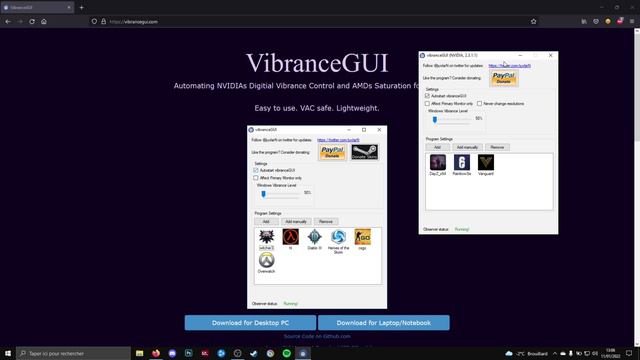Open File Explorer from the taskbar

click(140, 353)
